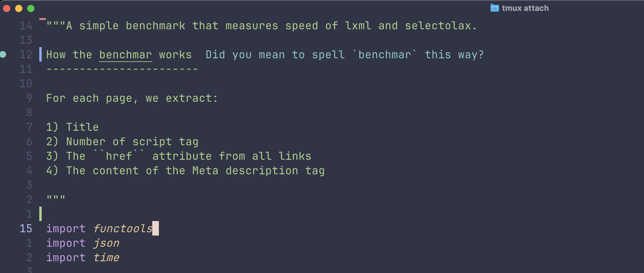The height and width of the screenshot is (273, 644).
Task: Click current line number 15 in the gutter
Action: click(26, 228)
